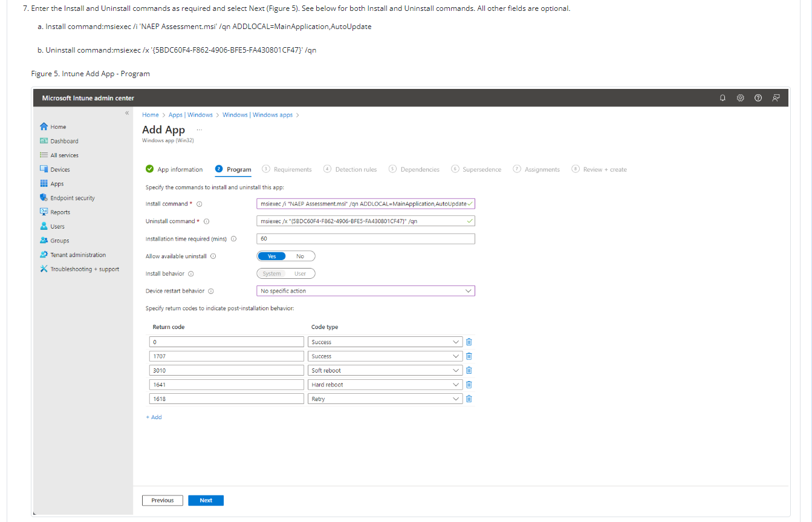Viewport: 812px width, 522px height.
Task: Open Device restart behavior dropdown
Action: click(x=366, y=291)
